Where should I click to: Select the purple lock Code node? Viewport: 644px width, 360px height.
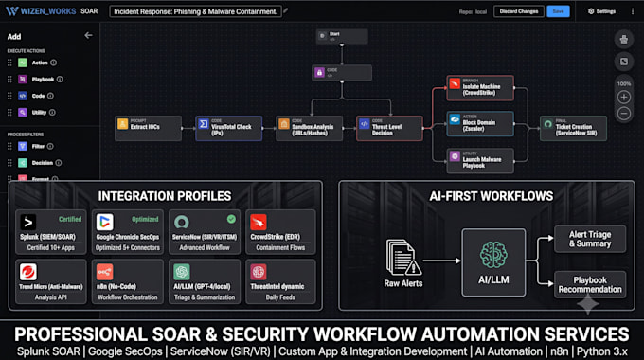click(x=342, y=73)
